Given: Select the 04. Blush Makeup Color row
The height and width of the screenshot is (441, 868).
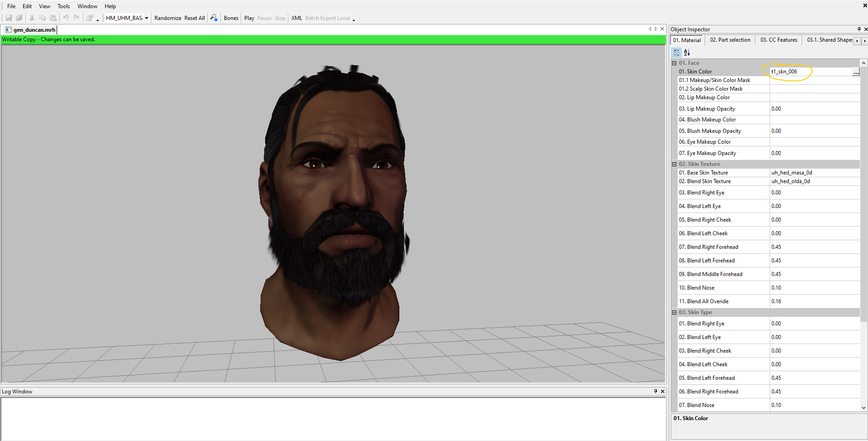Looking at the screenshot, I should point(768,120).
